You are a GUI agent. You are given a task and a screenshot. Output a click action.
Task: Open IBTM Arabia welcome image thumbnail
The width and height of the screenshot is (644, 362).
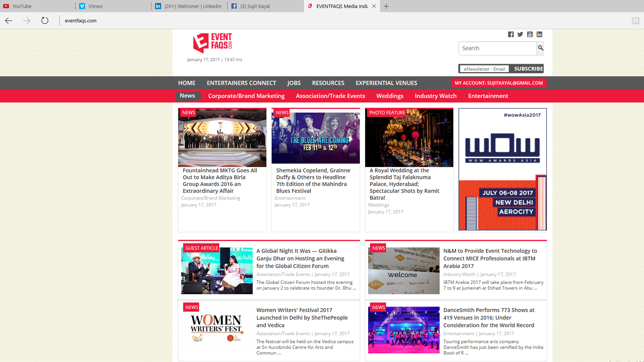[404, 271]
